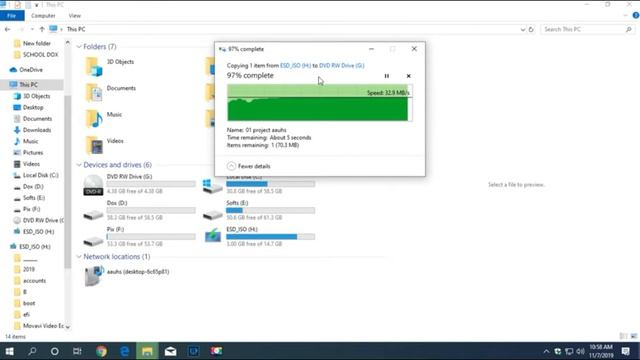Switch to large icons view button
Screen dimensions: 640x360
633,336
